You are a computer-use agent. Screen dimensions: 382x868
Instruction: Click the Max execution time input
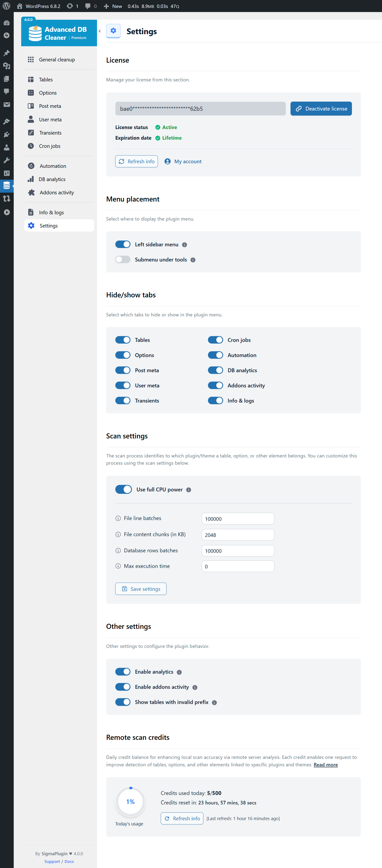(238, 566)
